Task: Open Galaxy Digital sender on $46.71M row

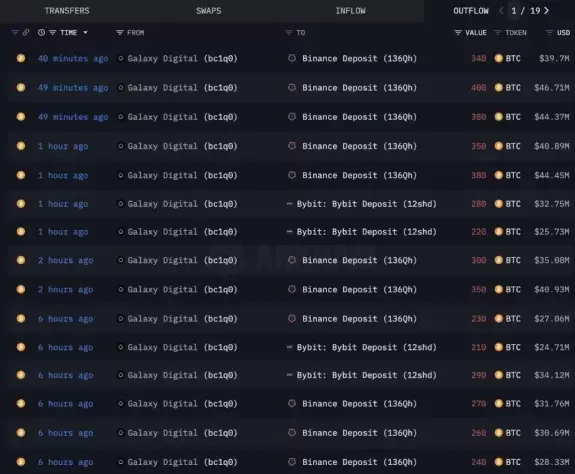Action: (182, 88)
